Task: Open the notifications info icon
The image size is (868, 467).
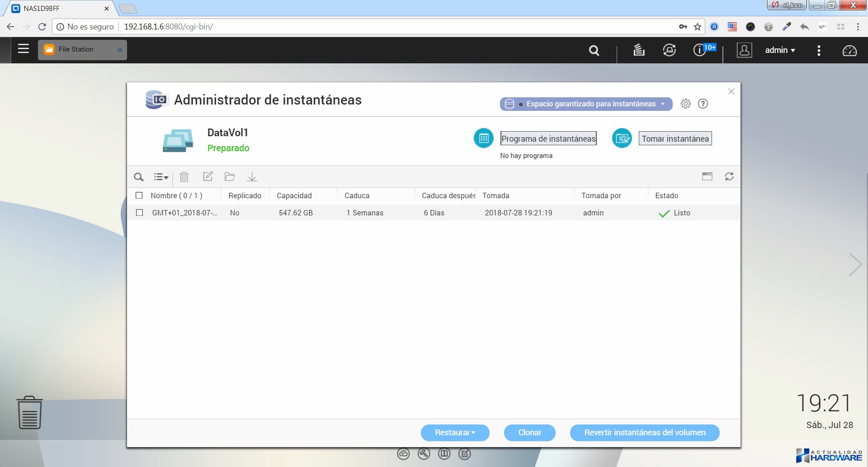Action: [699, 50]
